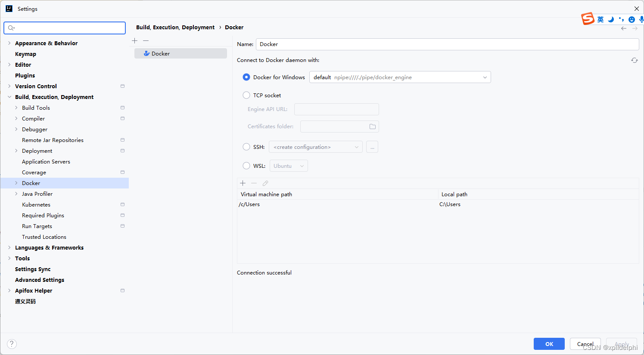This screenshot has height=355, width=644.
Task: Expand the Tools section
Action: [x=9, y=258]
